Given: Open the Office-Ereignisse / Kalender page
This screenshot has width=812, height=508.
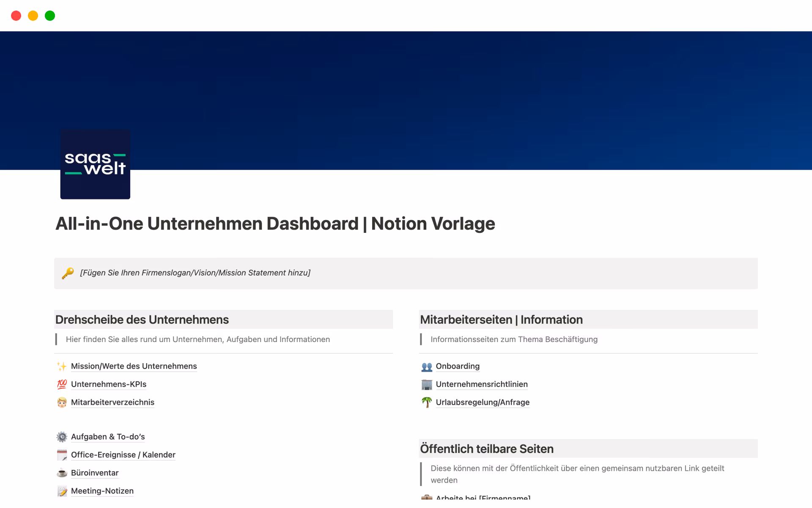Looking at the screenshot, I should point(123,455).
